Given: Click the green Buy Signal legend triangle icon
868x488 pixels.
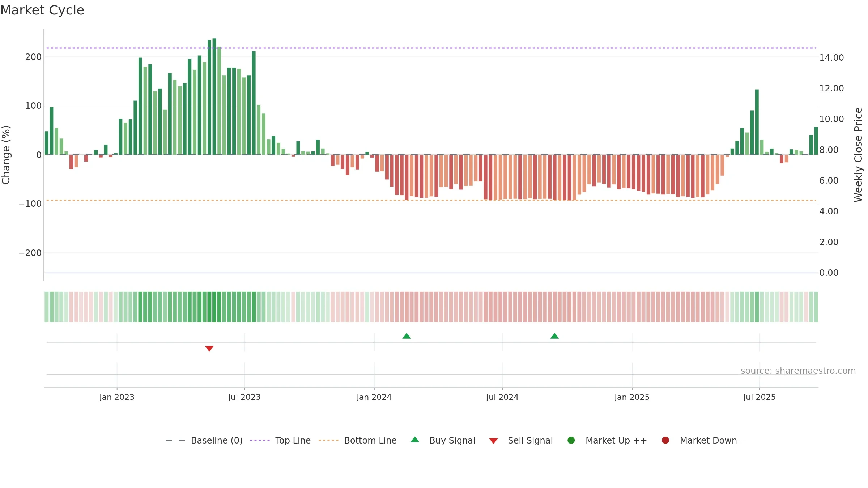Looking at the screenshot, I should (x=415, y=440).
